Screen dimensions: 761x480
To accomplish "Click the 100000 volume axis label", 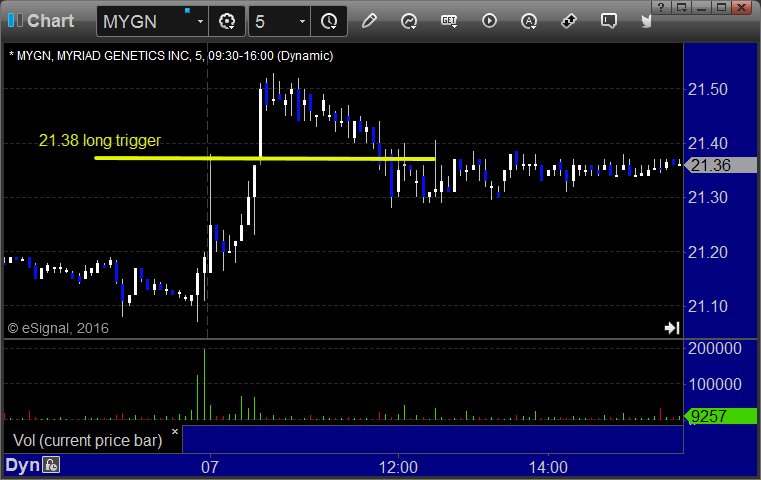I will pyautogui.click(x=715, y=384).
